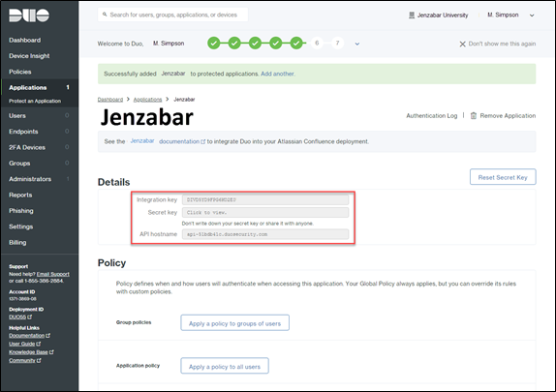
Task: Dismiss welcome banner with X icon
Action: point(462,44)
